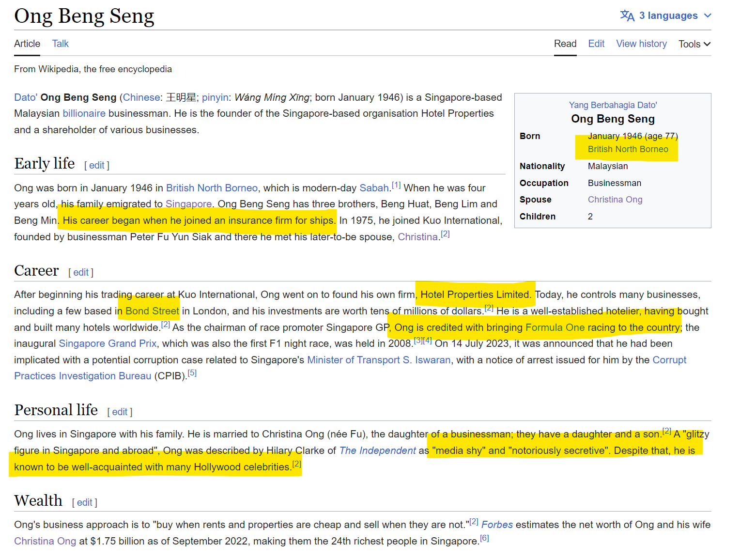This screenshot has width=740, height=560.
Task: Open the View history tab
Action: [641, 44]
